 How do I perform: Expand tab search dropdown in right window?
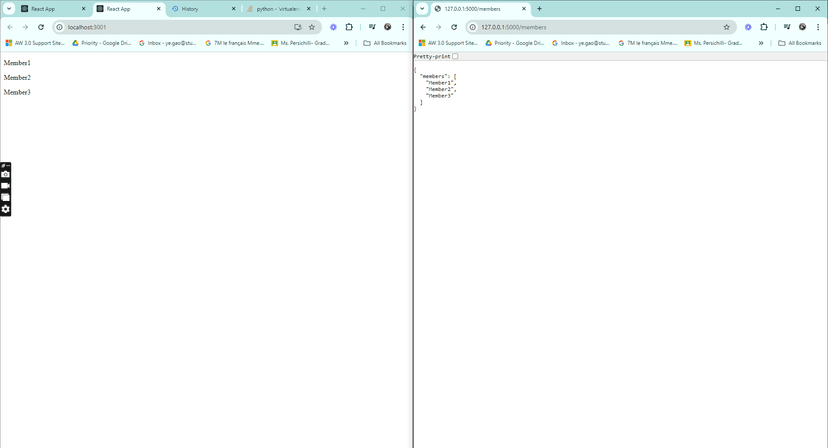pyautogui.click(x=422, y=8)
